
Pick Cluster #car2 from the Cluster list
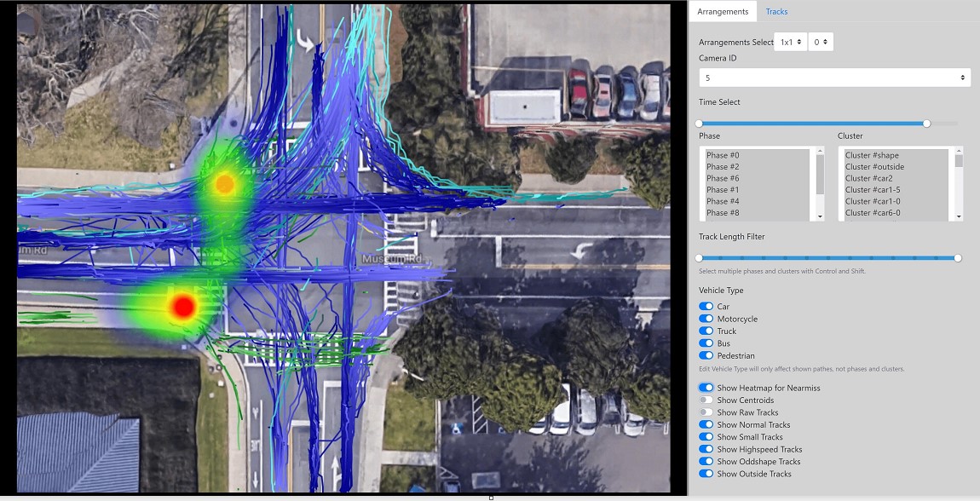(x=868, y=178)
